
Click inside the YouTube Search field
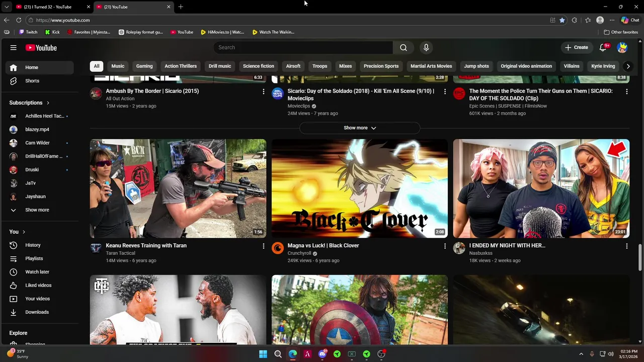point(303,47)
